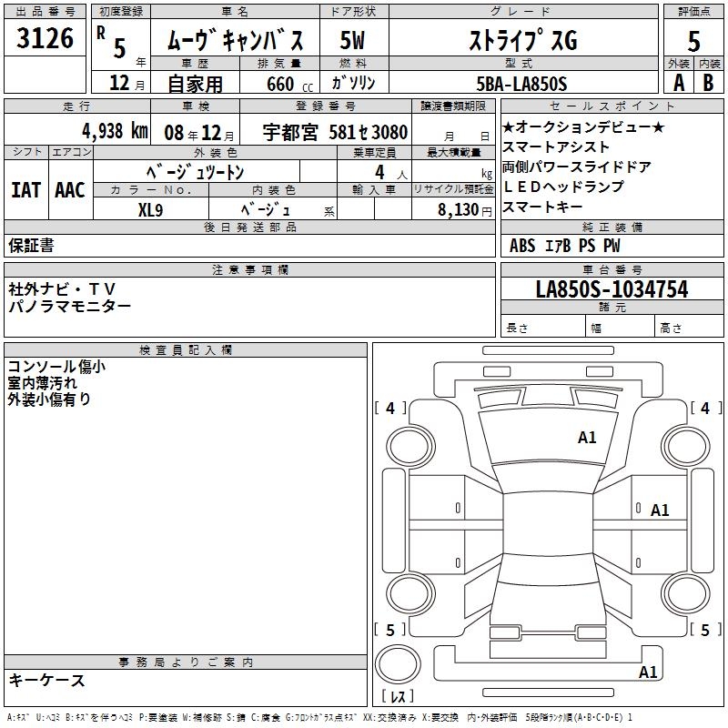This screenshot has height=728, width=728.
Task: Click the 幅 dimension field
Action: click(621, 328)
